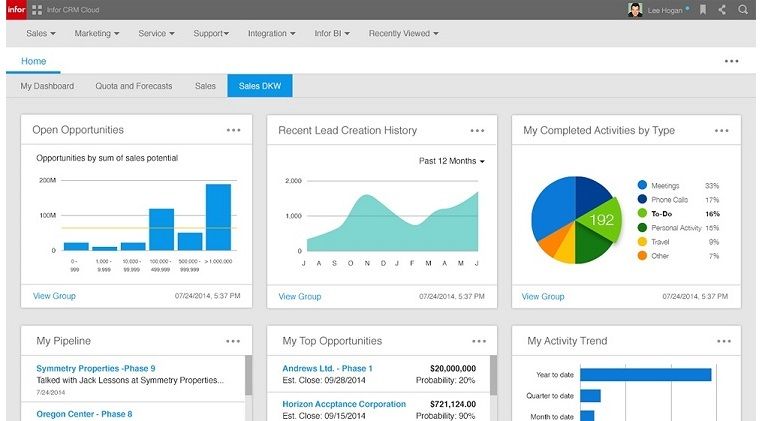Open the Home page more options ellipsis
Screen dimensions: 763x421
[731, 61]
